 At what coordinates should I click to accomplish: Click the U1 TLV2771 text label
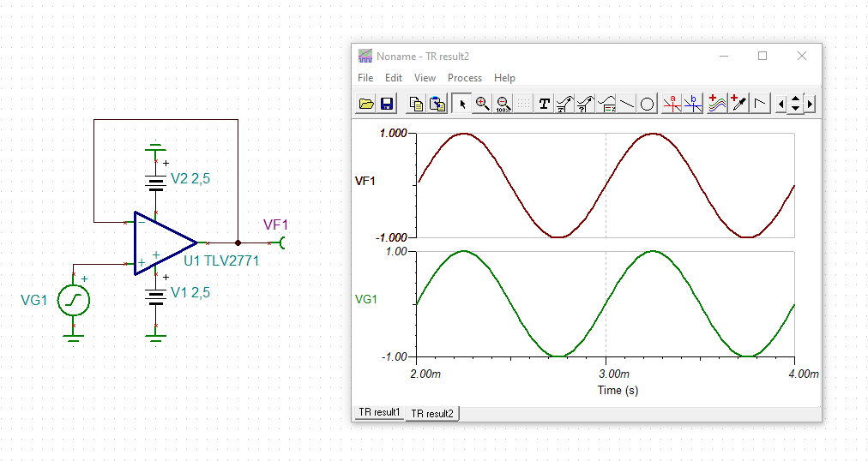(x=221, y=260)
